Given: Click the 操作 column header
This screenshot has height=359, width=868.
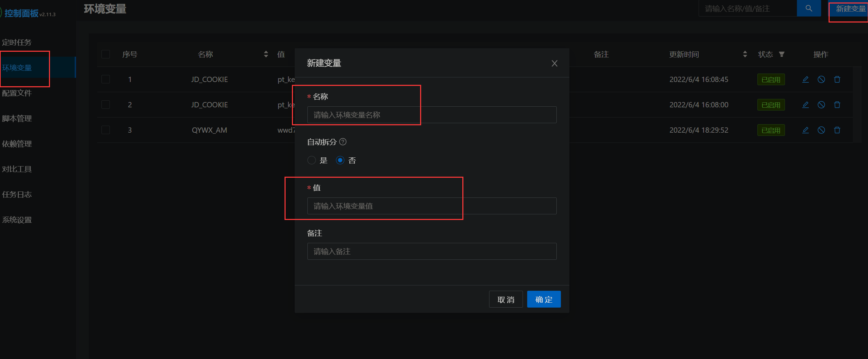Looking at the screenshot, I should point(821,54).
